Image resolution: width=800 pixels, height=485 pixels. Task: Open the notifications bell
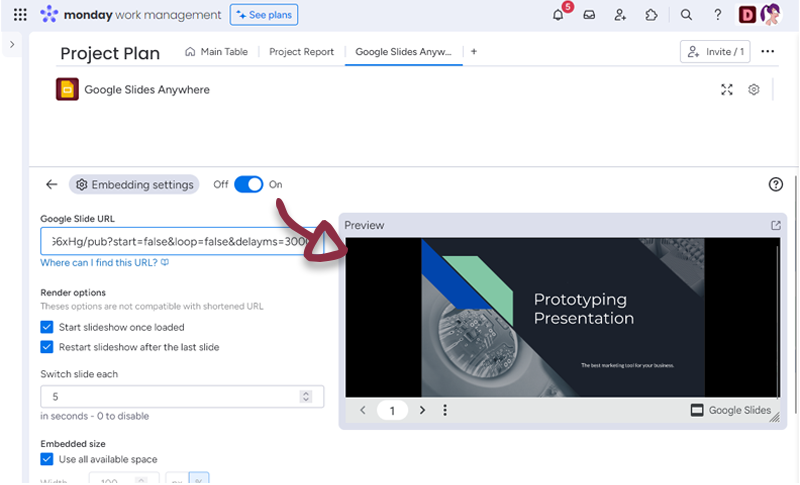click(558, 15)
